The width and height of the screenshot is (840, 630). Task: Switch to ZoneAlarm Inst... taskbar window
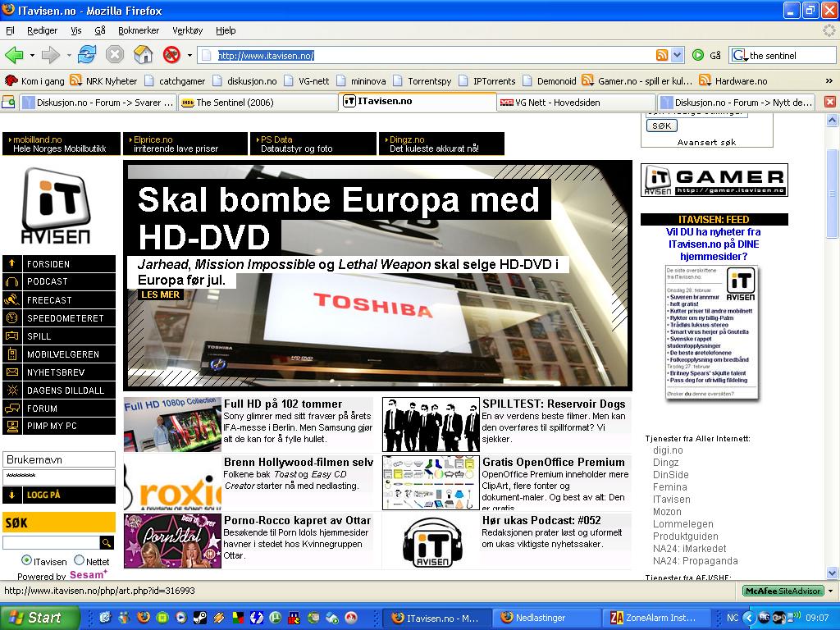pyautogui.click(x=657, y=618)
